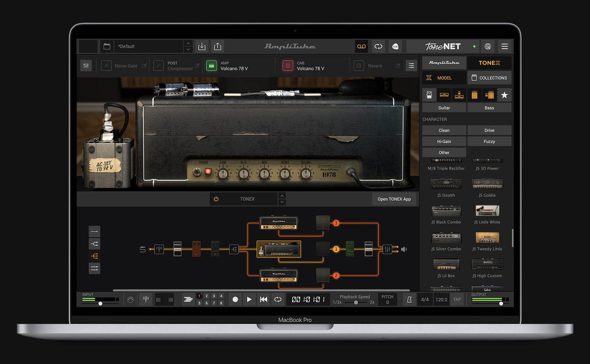Click the amp head filter icon
The image size is (590, 364).
click(444, 95)
